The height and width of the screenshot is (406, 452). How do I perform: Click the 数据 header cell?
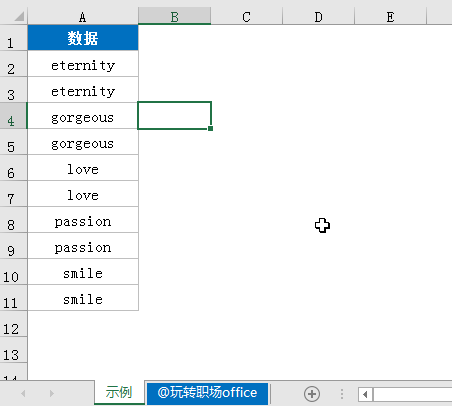[83, 38]
